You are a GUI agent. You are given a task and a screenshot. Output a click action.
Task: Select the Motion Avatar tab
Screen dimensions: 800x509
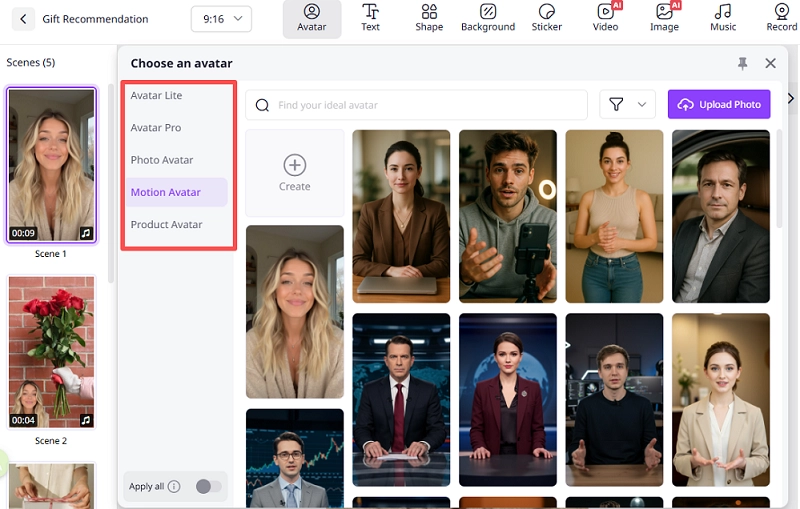pos(177,192)
